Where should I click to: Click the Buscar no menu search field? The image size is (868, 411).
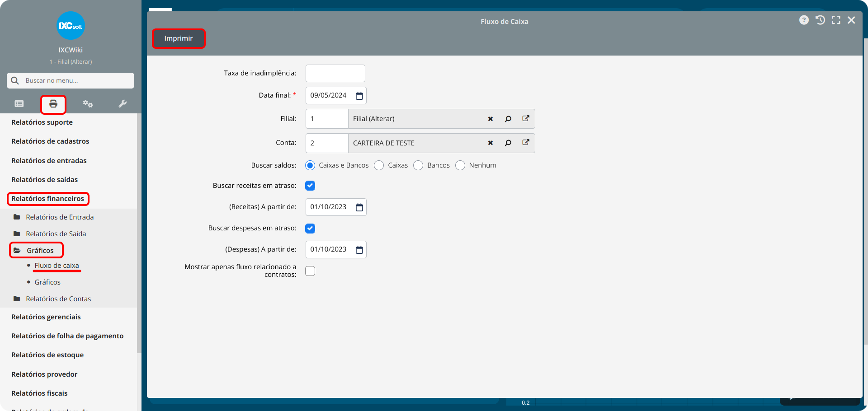[71, 80]
